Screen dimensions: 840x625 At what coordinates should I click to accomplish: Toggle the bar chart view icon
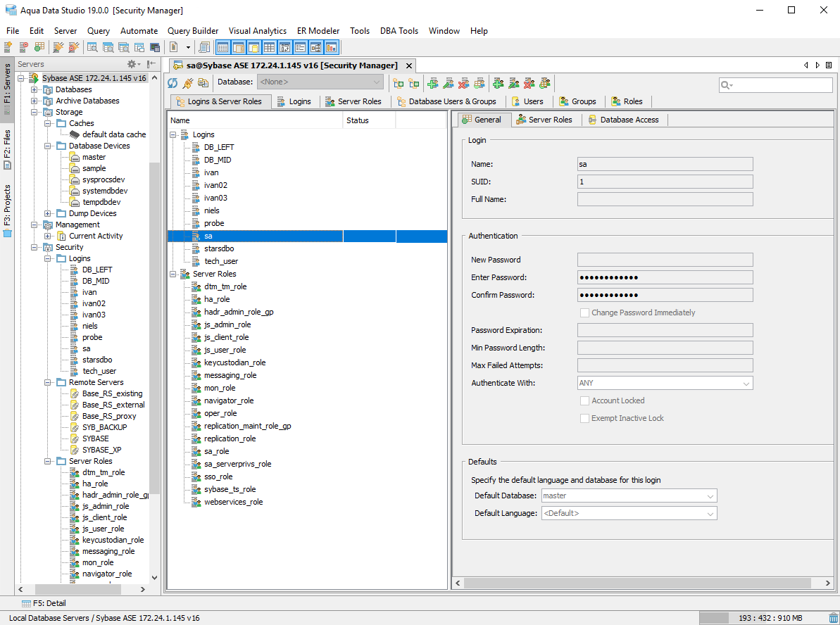(x=331, y=48)
